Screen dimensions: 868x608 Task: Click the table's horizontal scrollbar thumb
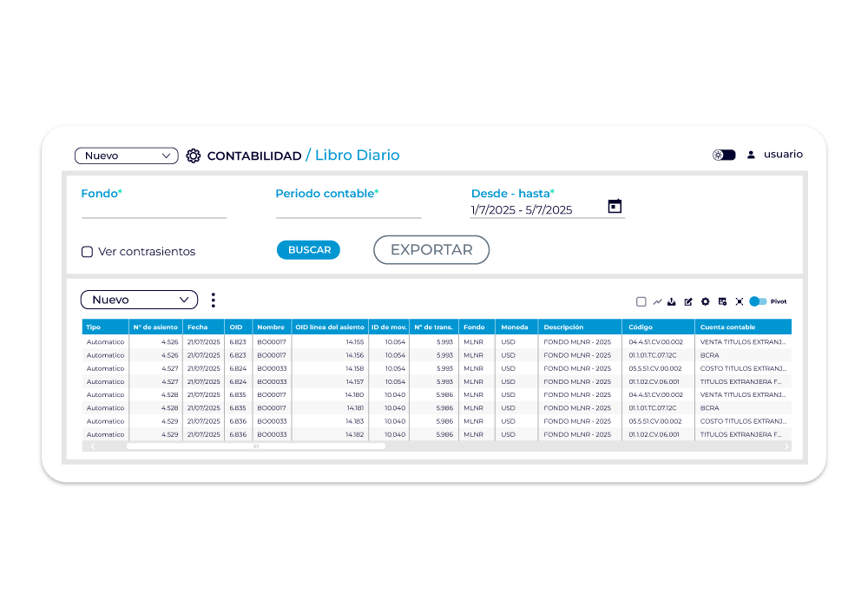click(255, 446)
